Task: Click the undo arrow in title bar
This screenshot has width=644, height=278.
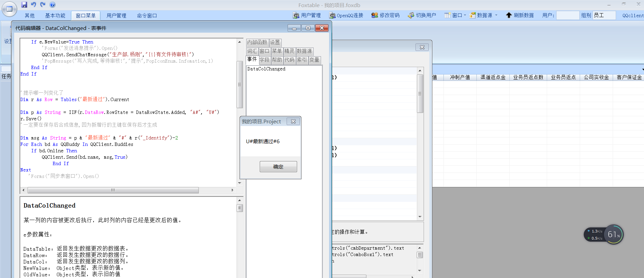Action: [x=34, y=5]
